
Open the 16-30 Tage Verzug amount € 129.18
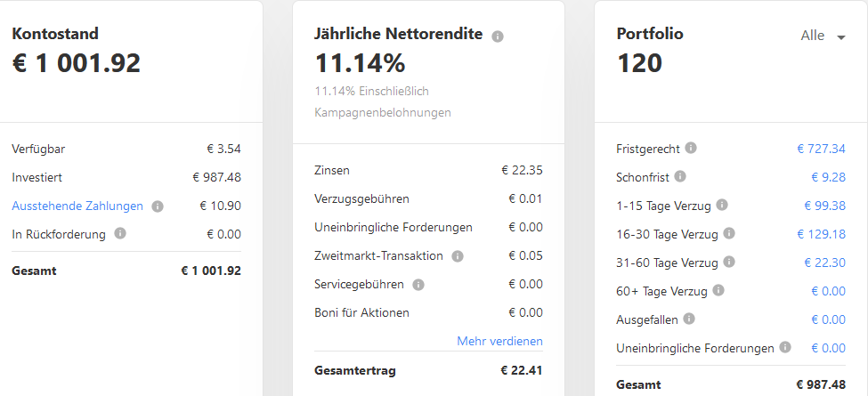pos(821,235)
